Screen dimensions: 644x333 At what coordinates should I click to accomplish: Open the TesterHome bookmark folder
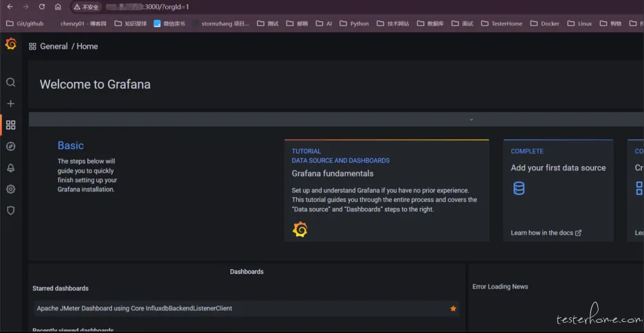(x=502, y=23)
